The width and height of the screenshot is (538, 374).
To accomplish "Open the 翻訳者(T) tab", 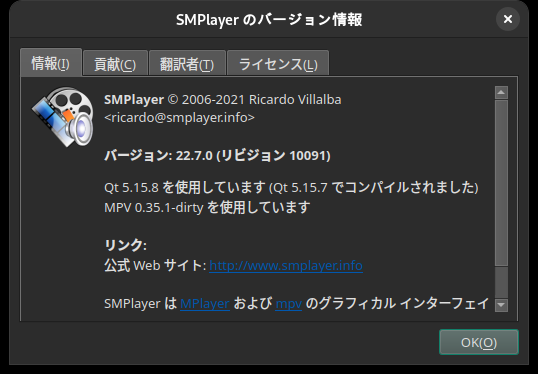I will click(187, 64).
